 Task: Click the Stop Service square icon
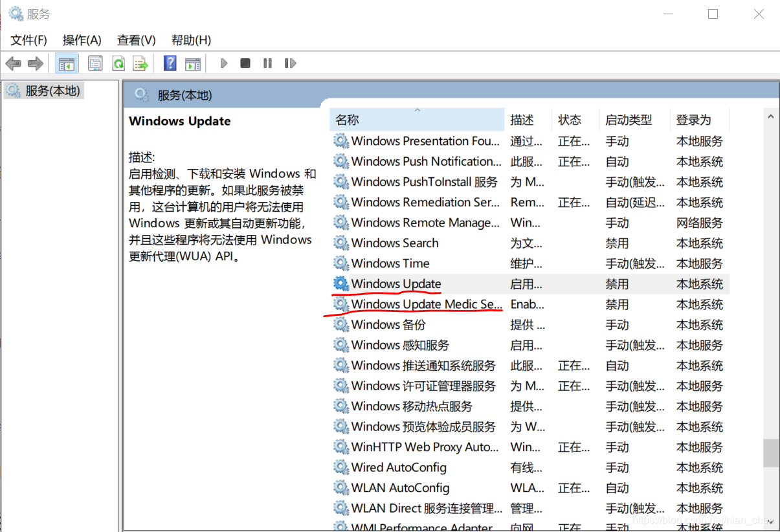[245, 63]
